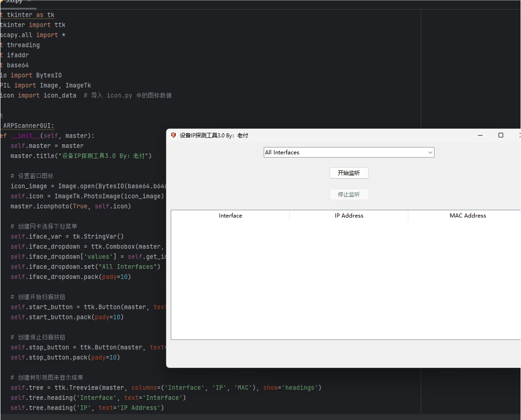Screen dimensions: 521x420
Task: Click 'self.iface_dropdown.pack(pady=10)' line
Action: pyautogui.click(x=71, y=277)
